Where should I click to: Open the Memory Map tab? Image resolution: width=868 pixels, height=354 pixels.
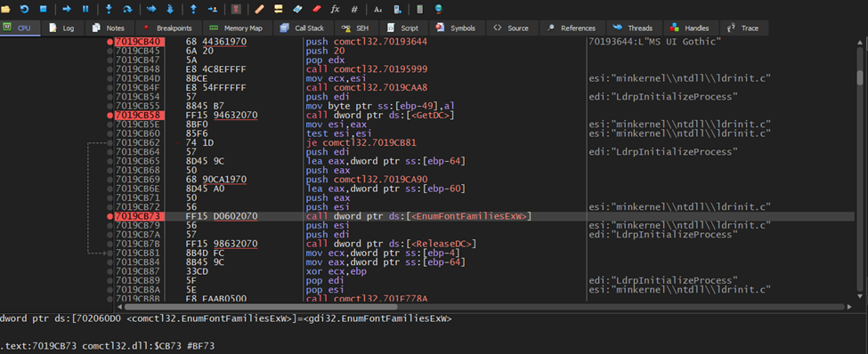(x=239, y=28)
